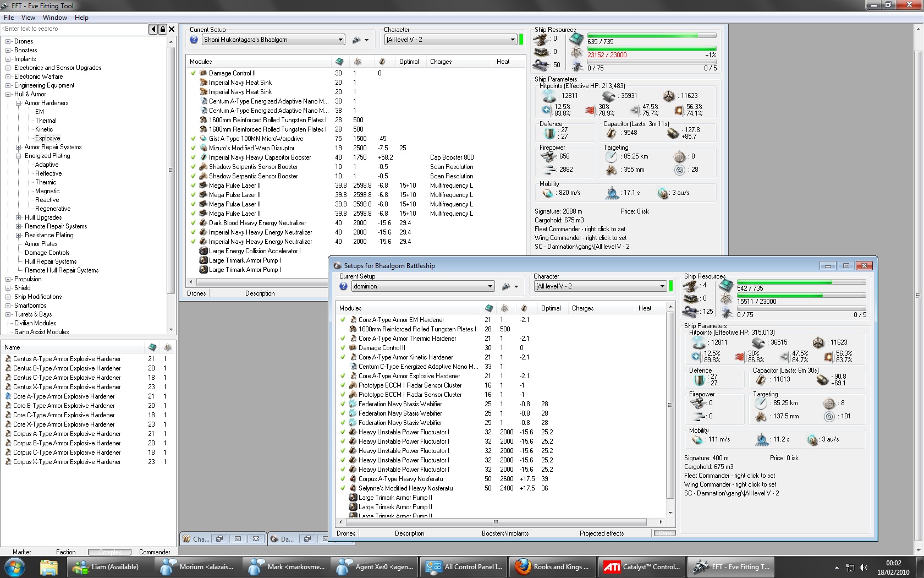Expand the Drones tree node
Screen dimensions: 924x578
click(x=8, y=41)
